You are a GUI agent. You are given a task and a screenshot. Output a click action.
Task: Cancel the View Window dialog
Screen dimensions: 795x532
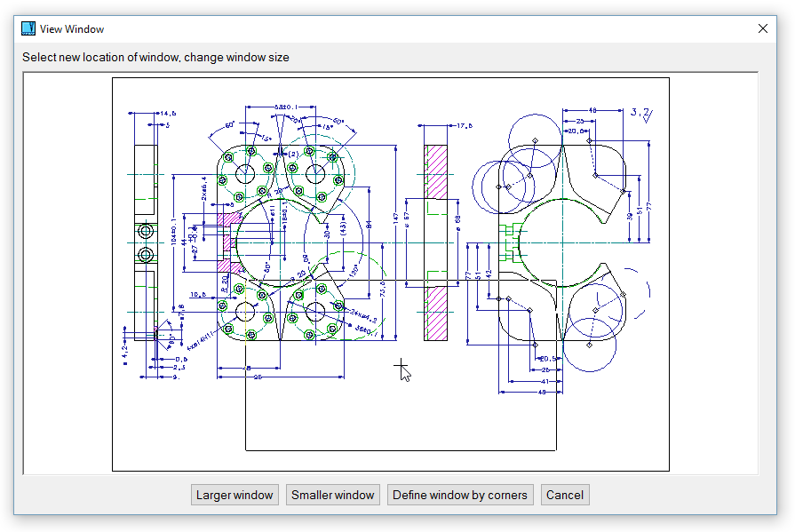tap(565, 495)
